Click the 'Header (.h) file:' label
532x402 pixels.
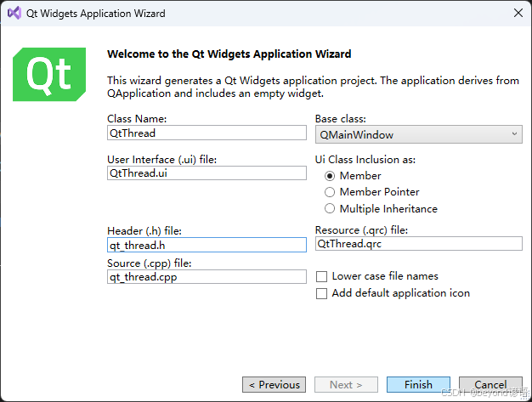144,231
